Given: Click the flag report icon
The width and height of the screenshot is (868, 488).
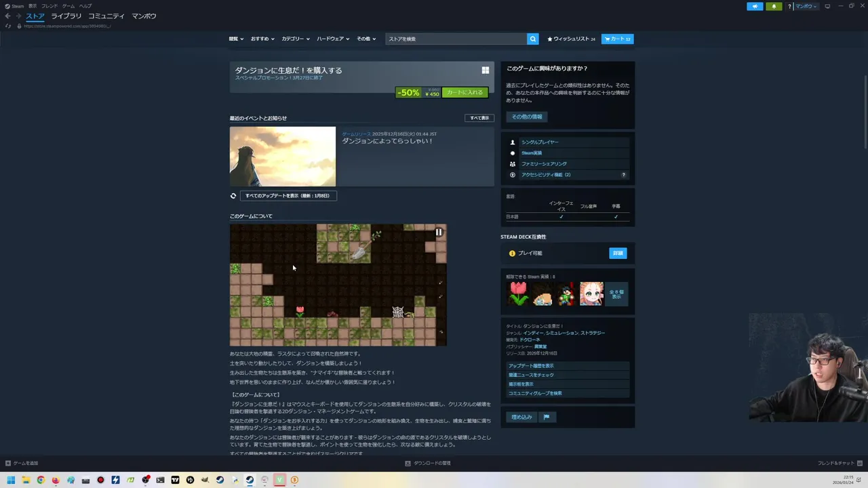Looking at the screenshot, I should [547, 417].
